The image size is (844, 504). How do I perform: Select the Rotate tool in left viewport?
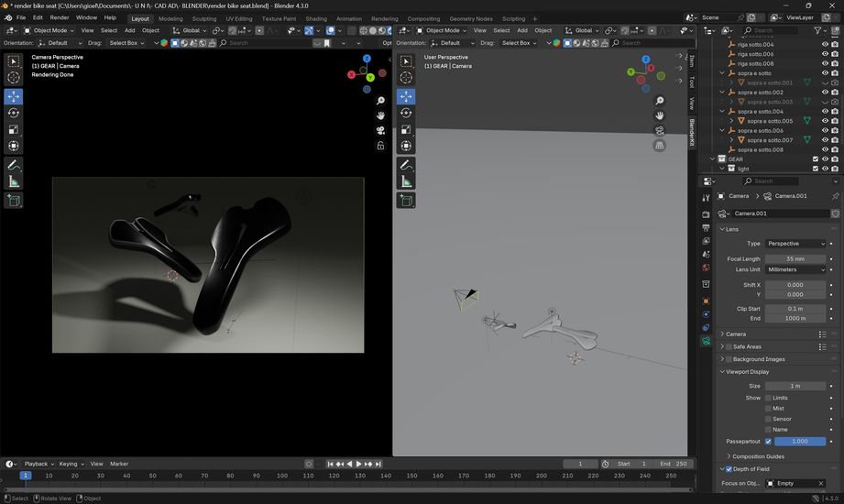tap(14, 113)
